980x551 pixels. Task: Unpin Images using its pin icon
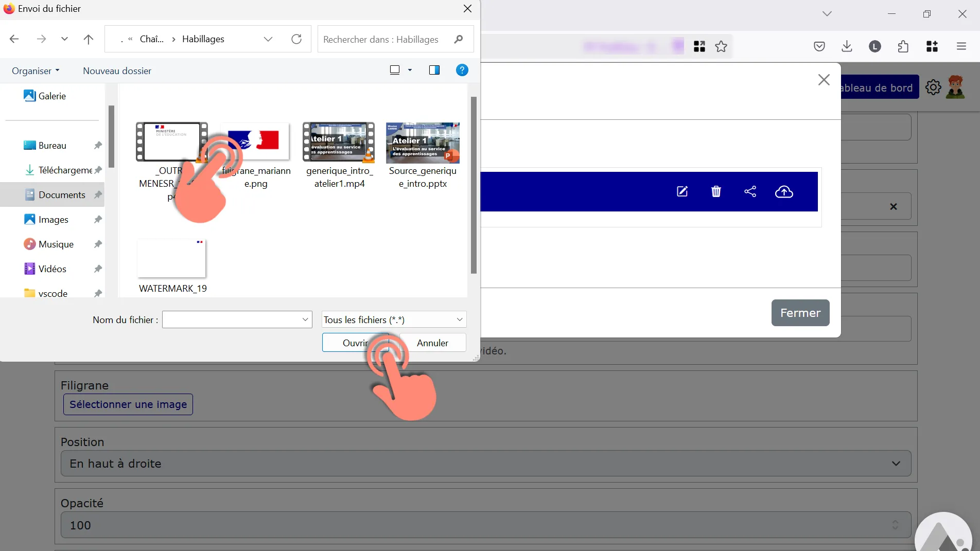point(98,220)
